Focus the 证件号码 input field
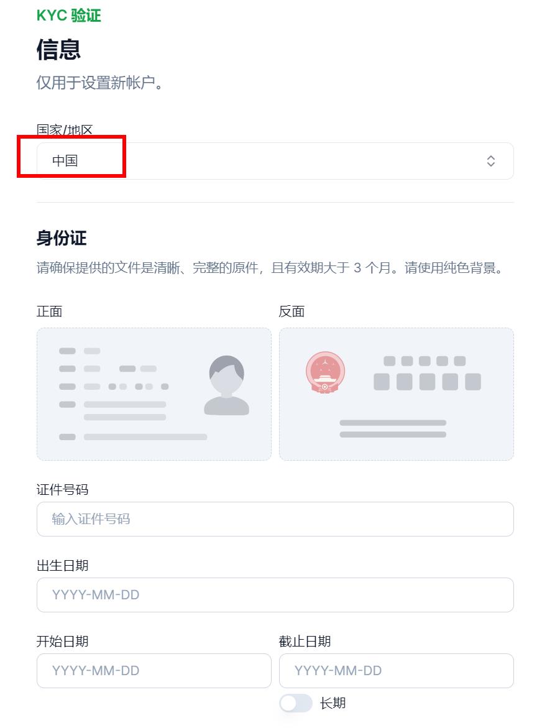The image size is (560, 728). coord(275,519)
